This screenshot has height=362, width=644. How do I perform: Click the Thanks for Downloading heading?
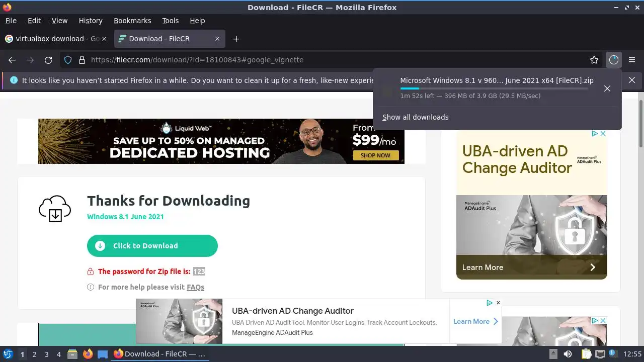pyautogui.click(x=169, y=201)
